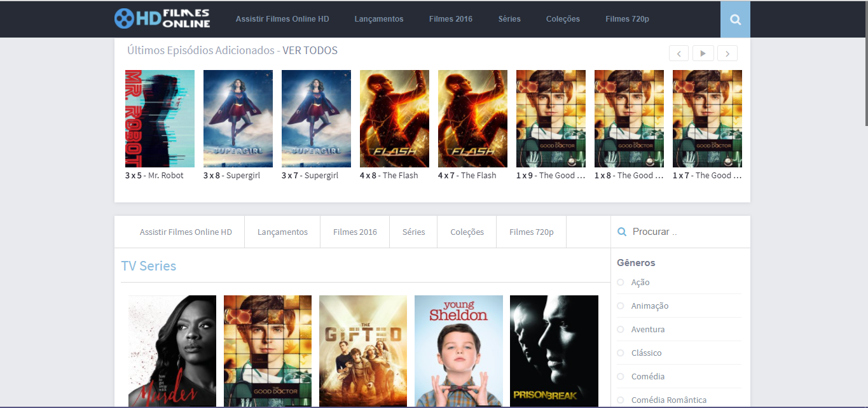Go to previous episodes with left arrow

click(679, 53)
